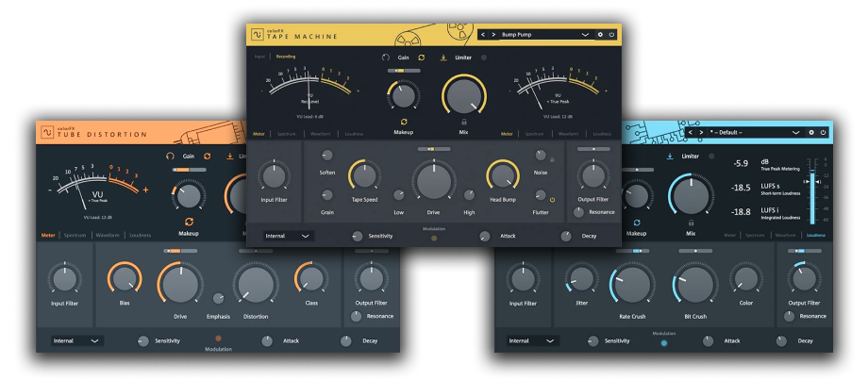Open settings gear in Tape Machine header
This screenshot has width=868, height=380.
[601, 35]
